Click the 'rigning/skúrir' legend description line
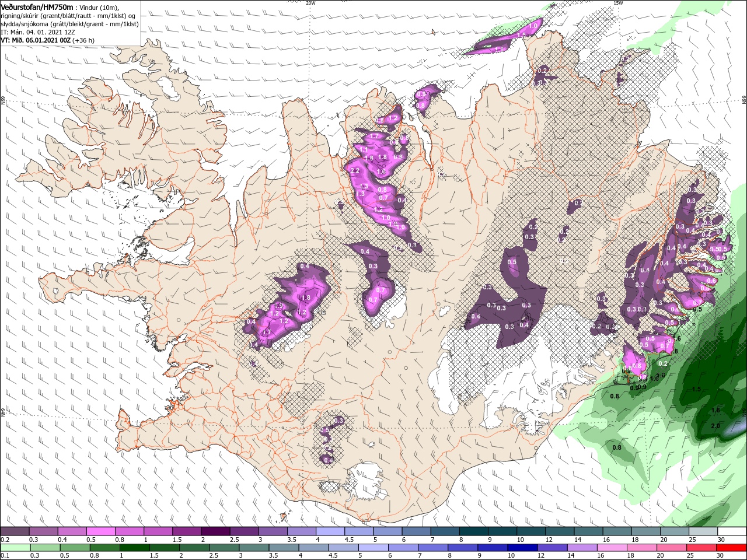This screenshot has height=560, width=747. tap(69, 16)
